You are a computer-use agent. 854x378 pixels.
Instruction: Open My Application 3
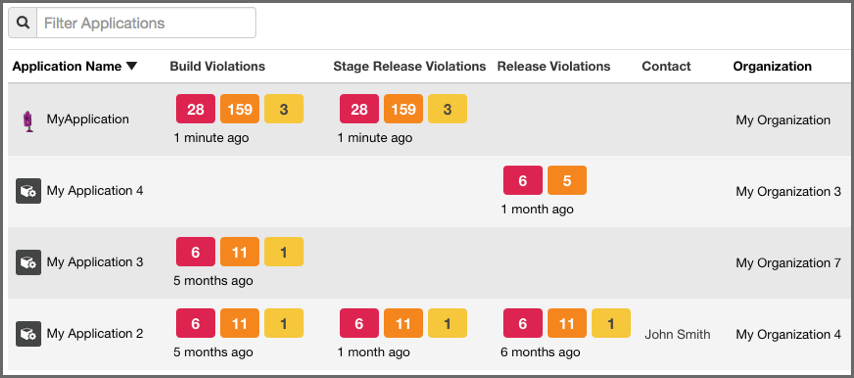point(95,263)
